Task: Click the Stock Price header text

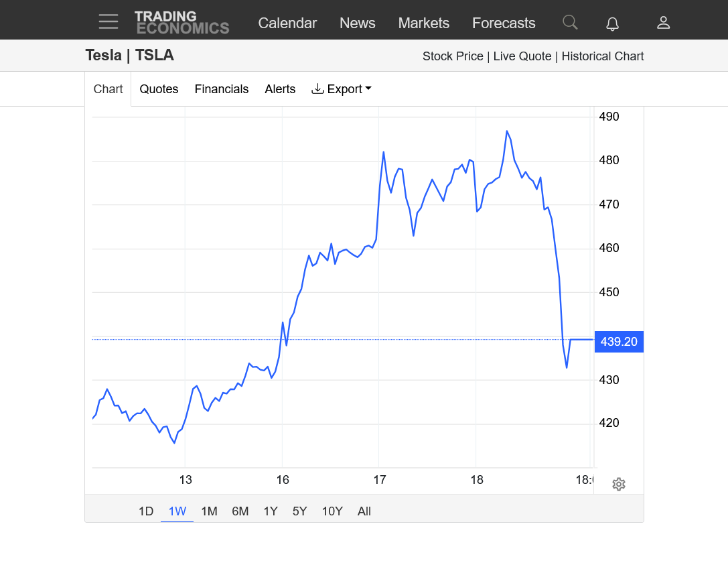Action: click(x=453, y=56)
